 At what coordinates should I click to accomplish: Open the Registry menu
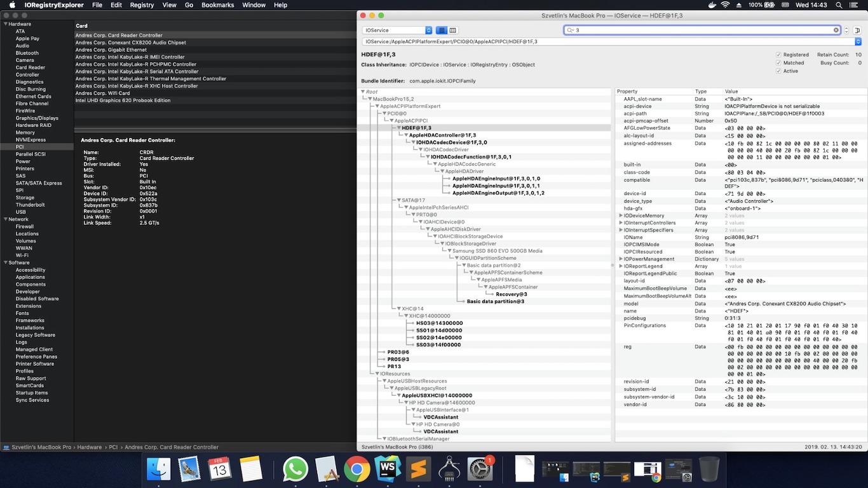click(x=142, y=5)
